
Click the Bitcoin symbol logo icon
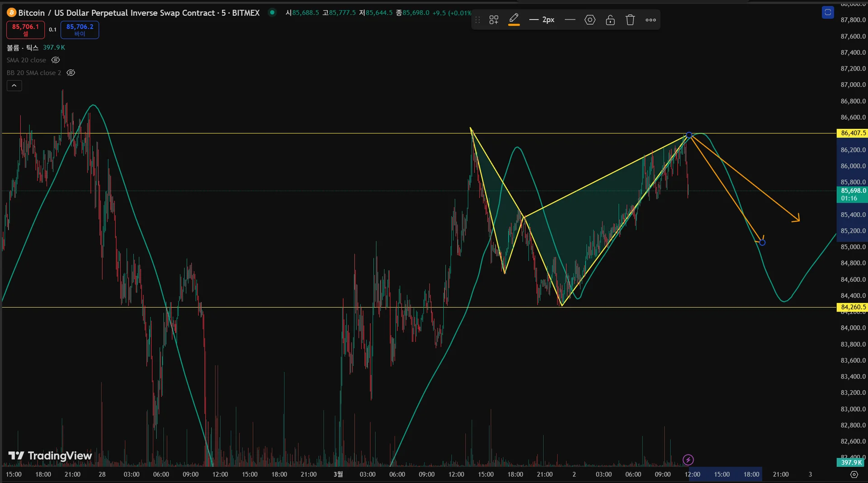click(11, 13)
